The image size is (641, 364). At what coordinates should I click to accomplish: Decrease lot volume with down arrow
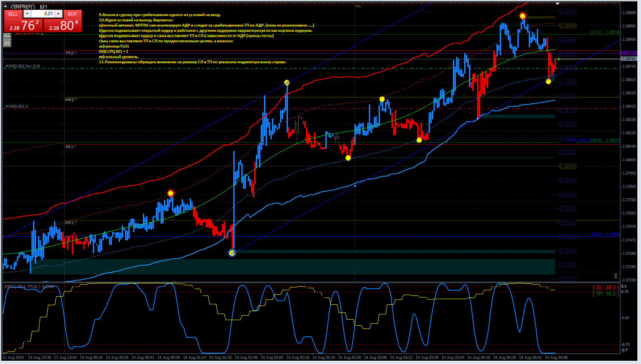pos(27,14)
